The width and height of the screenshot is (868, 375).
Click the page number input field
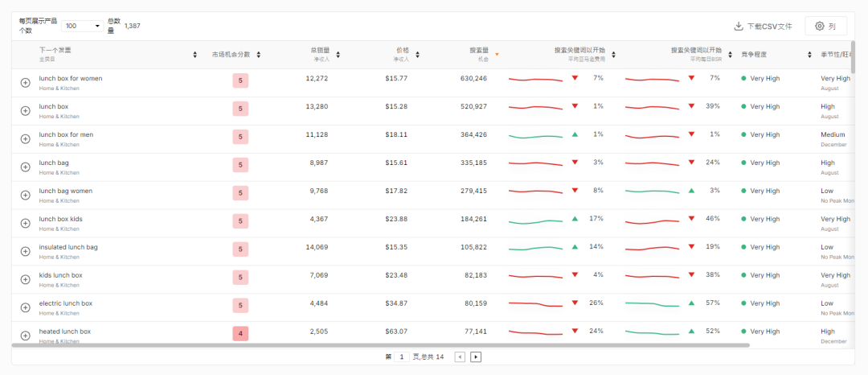pyautogui.click(x=402, y=356)
